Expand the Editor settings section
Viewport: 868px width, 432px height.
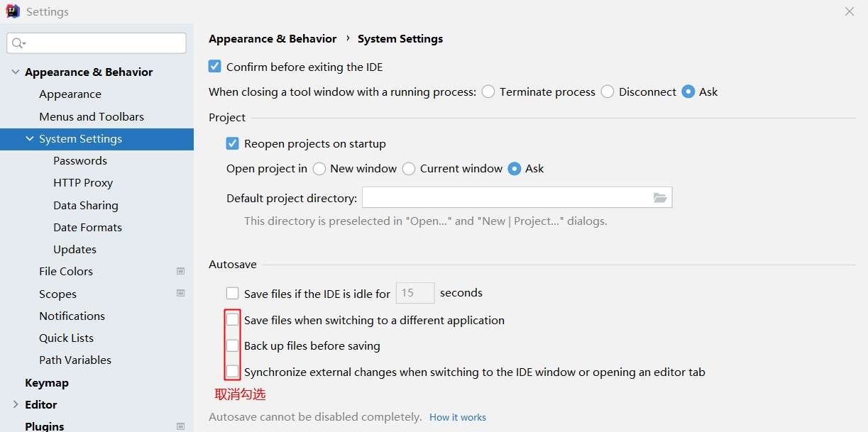pyautogui.click(x=16, y=404)
